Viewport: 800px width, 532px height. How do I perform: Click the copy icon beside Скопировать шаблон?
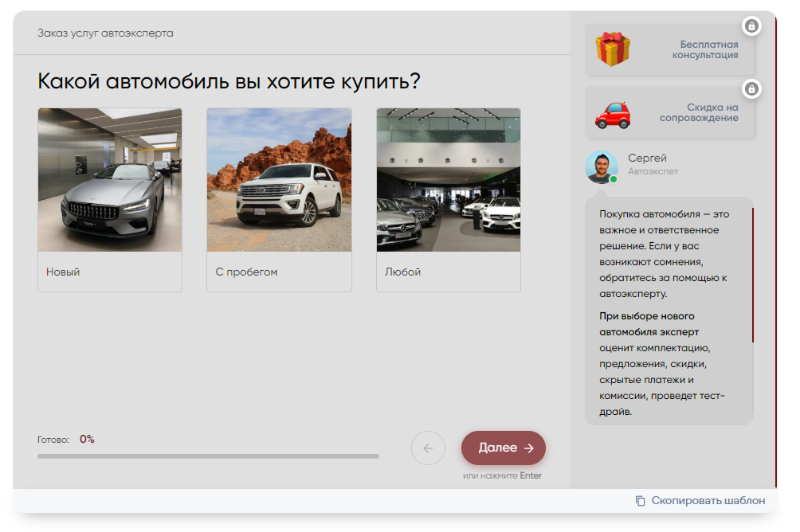click(x=641, y=501)
